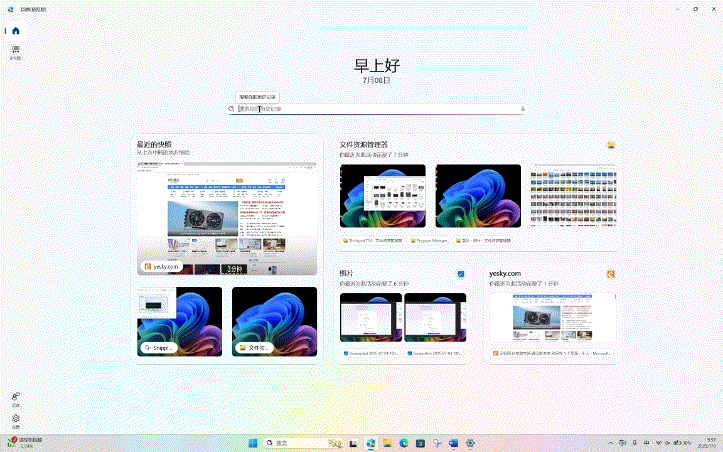Open Task View on taskbar
The width and height of the screenshot is (723, 452).
coord(354,443)
